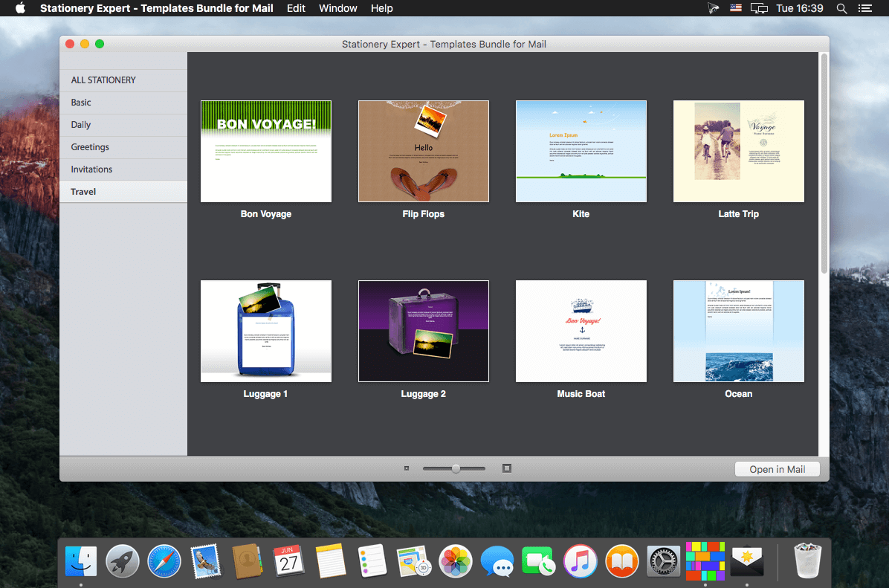Select the Music Boat template thumbnail
The width and height of the screenshot is (889, 588).
pyautogui.click(x=581, y=331)
